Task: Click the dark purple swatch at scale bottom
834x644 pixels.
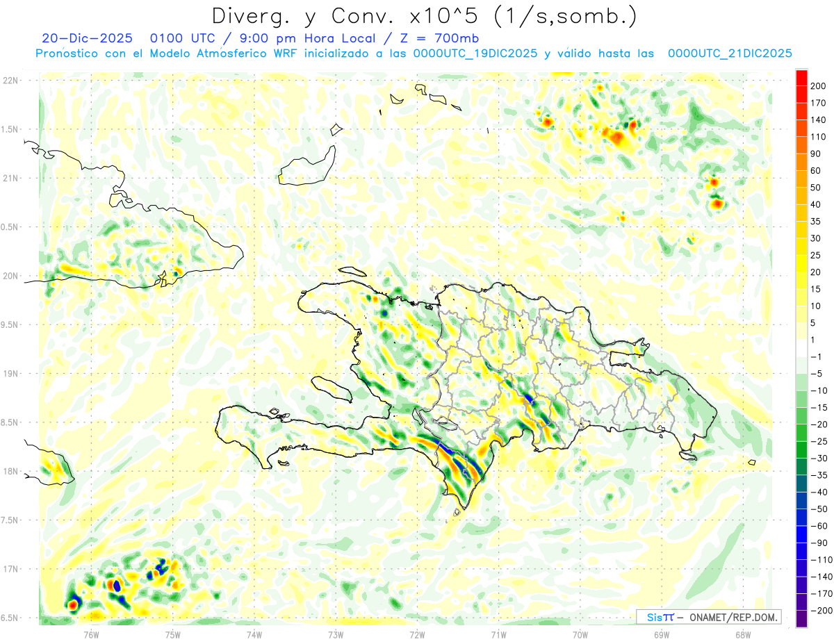Action: click(801, 619)
